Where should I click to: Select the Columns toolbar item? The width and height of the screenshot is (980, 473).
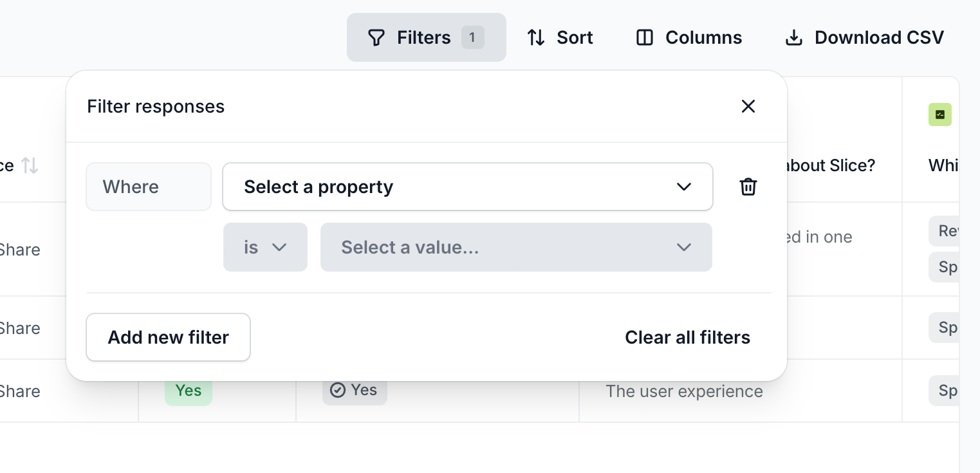687,37
